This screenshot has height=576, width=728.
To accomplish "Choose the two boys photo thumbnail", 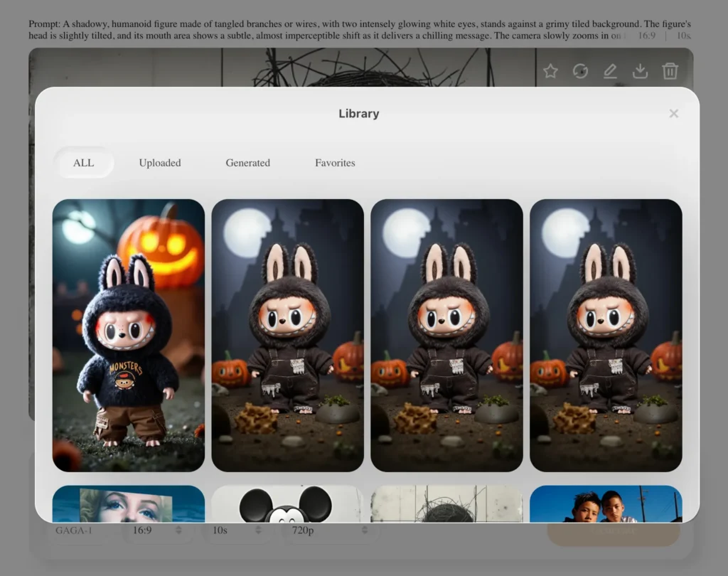I will pyautogui.click(x=606, y=504).
